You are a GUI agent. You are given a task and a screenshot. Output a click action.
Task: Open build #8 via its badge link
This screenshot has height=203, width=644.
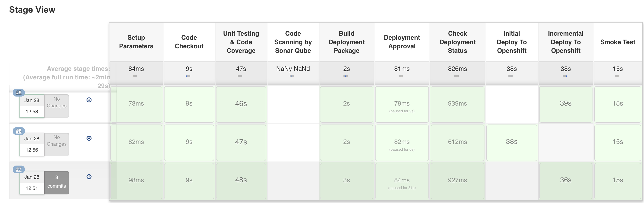18,130
